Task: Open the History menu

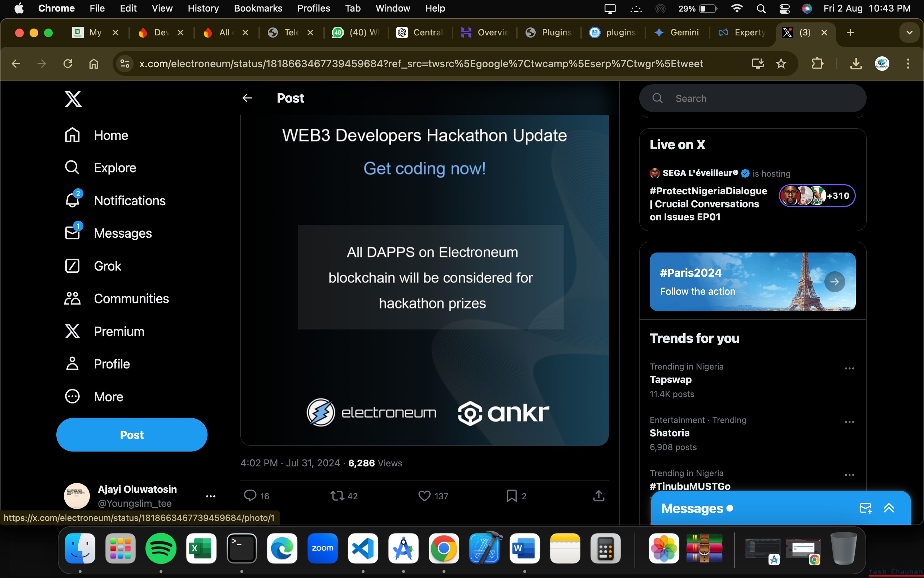Action: (203, 8)
